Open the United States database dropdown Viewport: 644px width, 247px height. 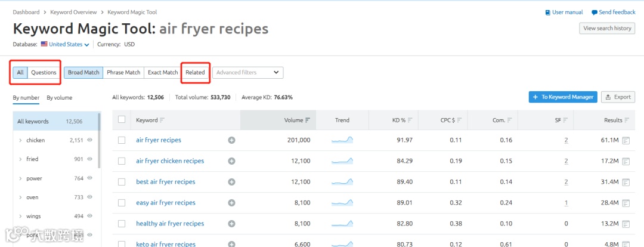[x=65, y=44]
